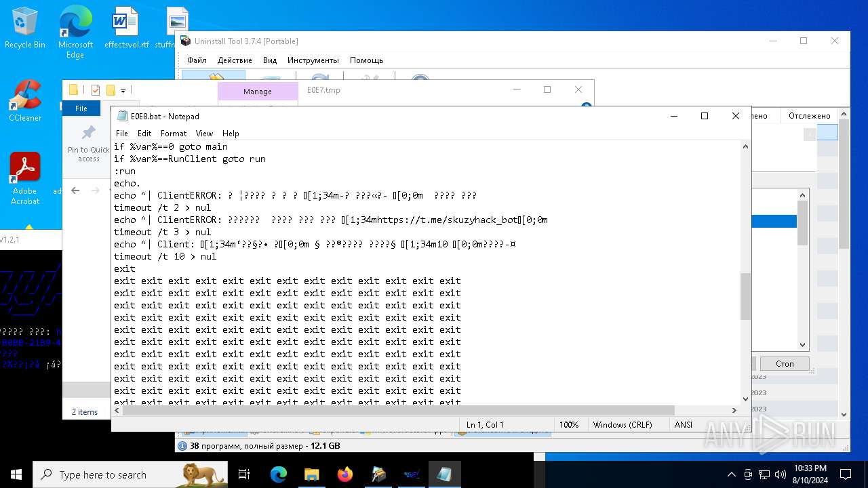Viewport: 868px width, 488px height.
Task: Launch Firefox from the taskbar
Action: click(345, 474)
